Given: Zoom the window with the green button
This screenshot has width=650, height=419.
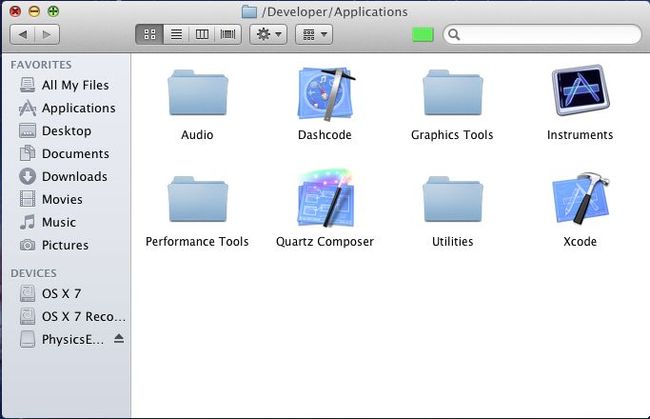Looking at the screenshot, I should [x=53, y=11].
